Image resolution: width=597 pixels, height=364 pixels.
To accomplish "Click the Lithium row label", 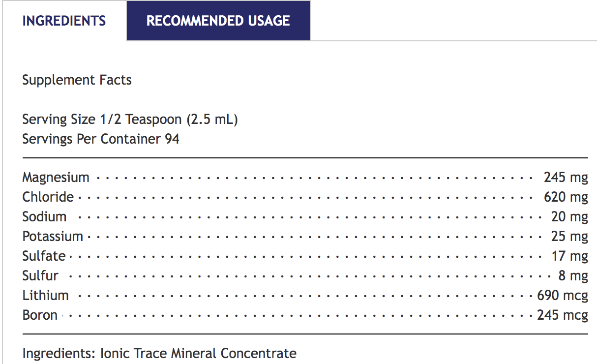I will point(45,295).
